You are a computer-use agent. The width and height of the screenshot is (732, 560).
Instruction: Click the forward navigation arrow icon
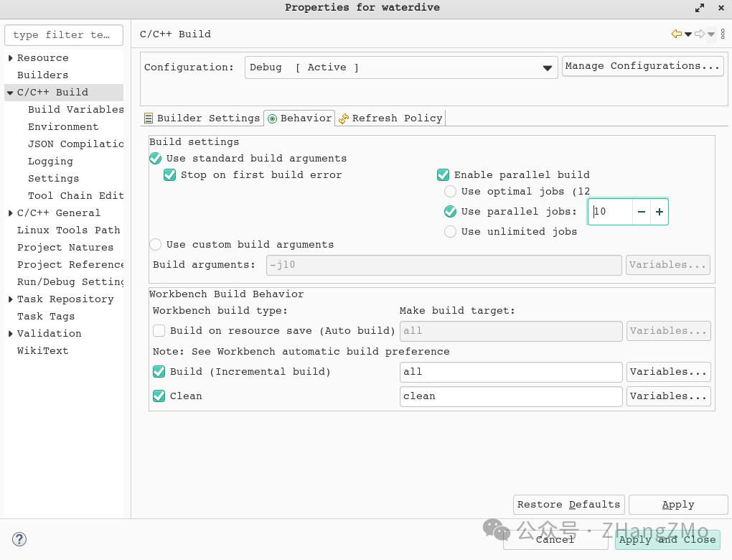(699, 34)
